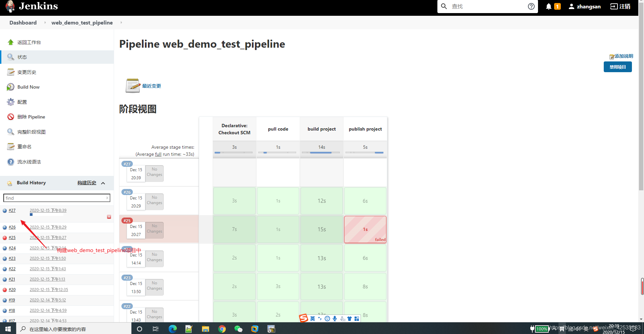
Task: Select the #27 badge in stage view
Action: point(127,164)
